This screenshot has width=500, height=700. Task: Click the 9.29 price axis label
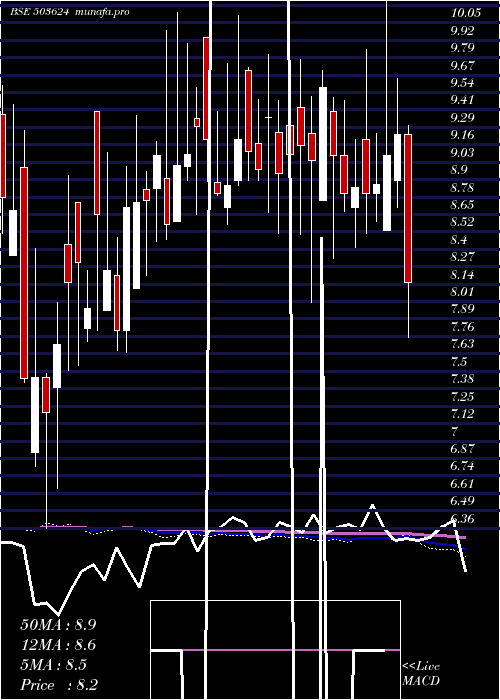coord(462,118)
